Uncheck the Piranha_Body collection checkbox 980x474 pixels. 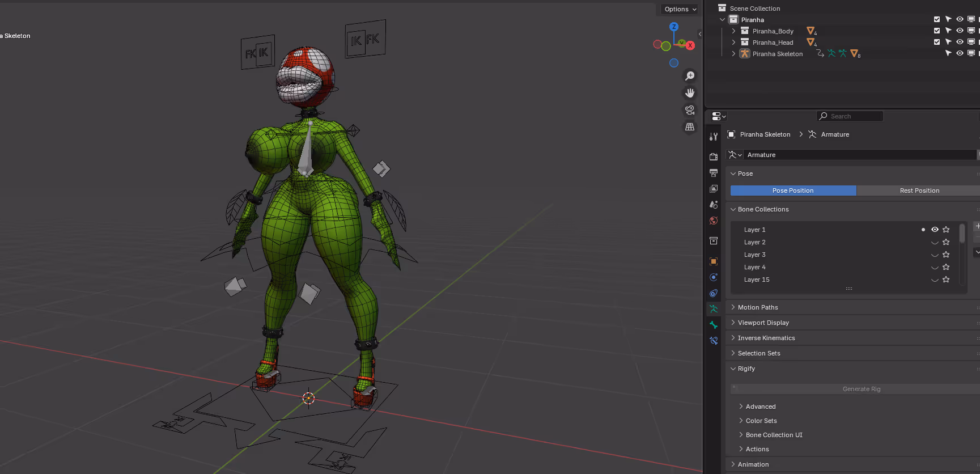tap(937, 31)
